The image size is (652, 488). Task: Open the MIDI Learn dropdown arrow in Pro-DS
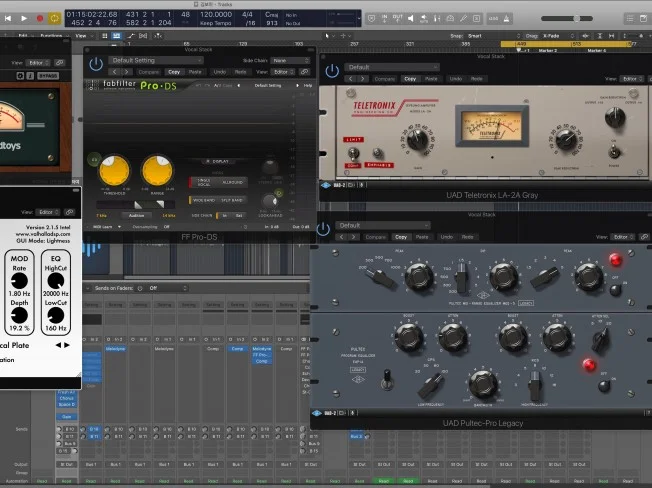click(x=119, y=227)
